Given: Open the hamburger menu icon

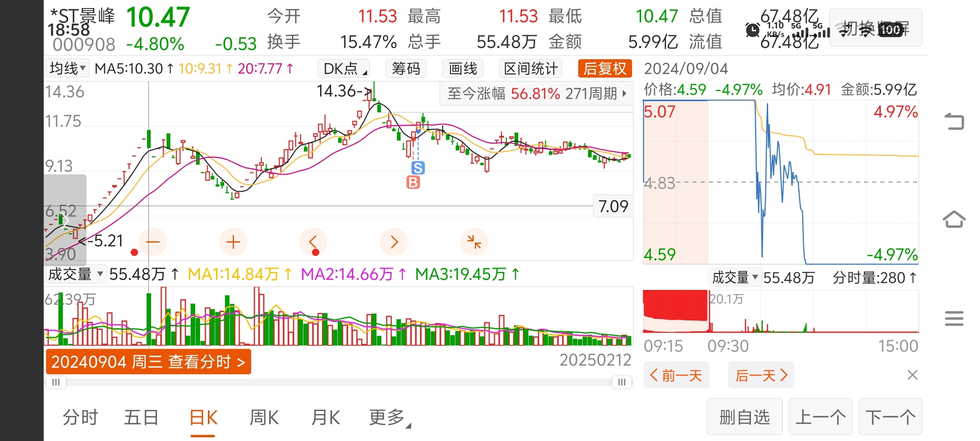Looking at the screenshot, I should [954, 318].
